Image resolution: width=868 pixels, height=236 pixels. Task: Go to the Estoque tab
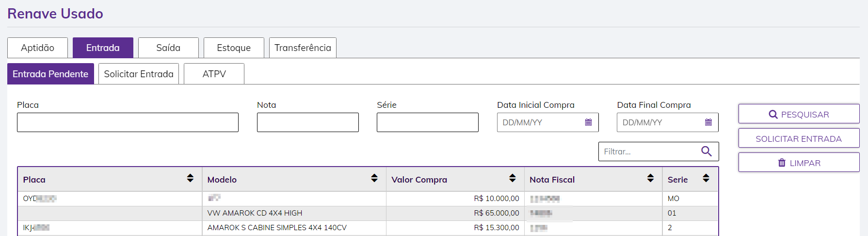234,48
